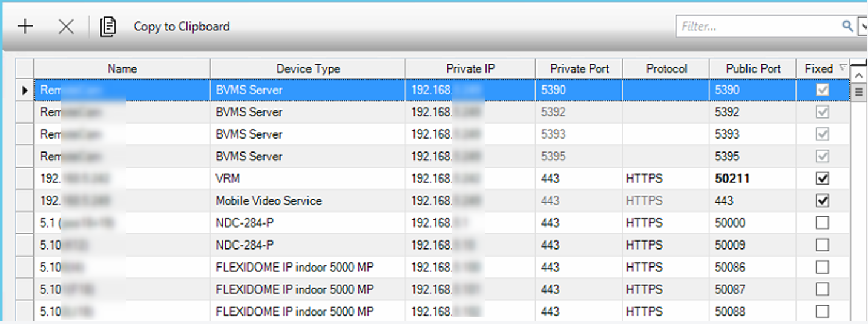Image resolution: width=868 pixels, height=324 pixels.
Task: Click the magnifier search icon in filter
Action: pyautogui.click(x=847, y=26)
